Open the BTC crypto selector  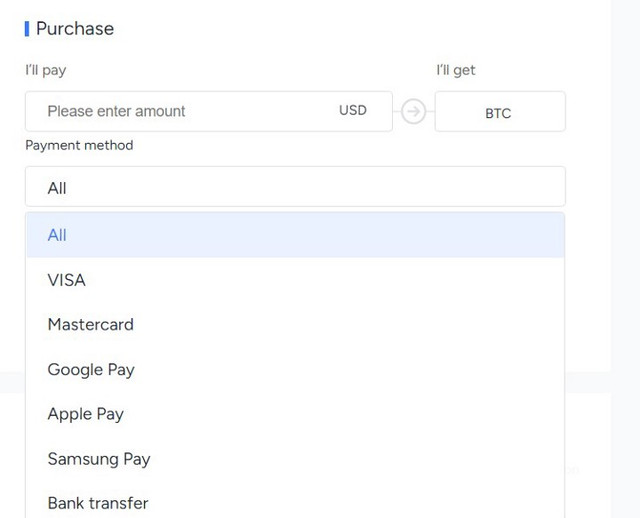point(500,111)
